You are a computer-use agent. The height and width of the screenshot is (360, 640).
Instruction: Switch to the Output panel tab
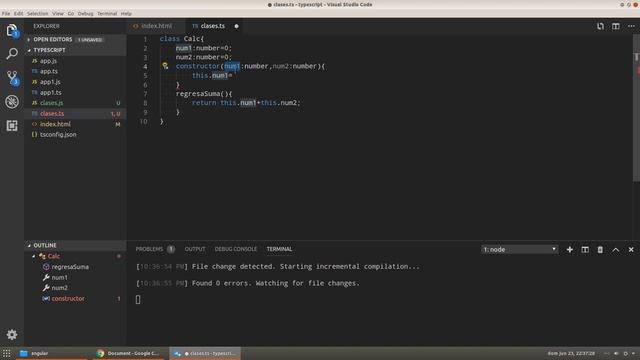pyautogui.click(x=195, y=249)
